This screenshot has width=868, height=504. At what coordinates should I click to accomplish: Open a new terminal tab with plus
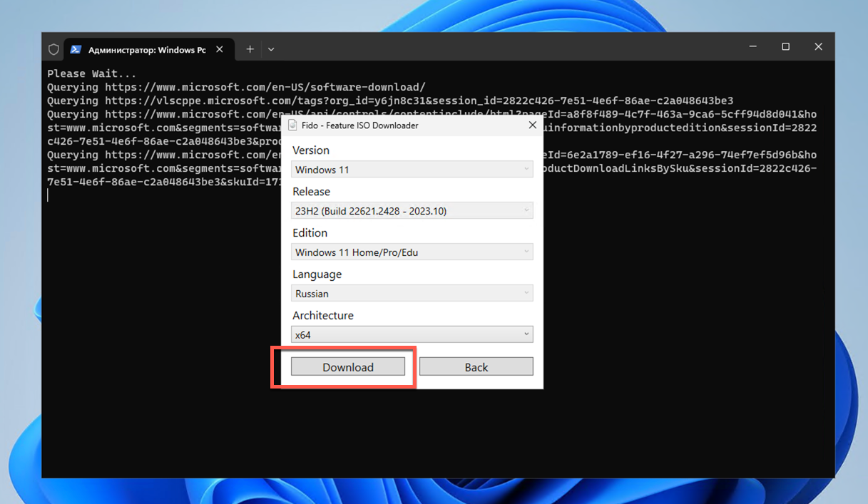click(x=250, y=49)
